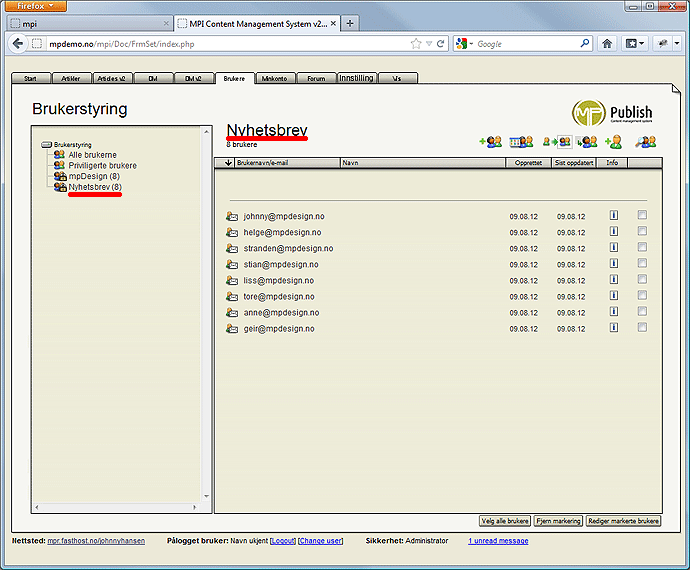
Task: Tick the checkbox for geir@mpdesign.no
Action: coord(642,327)
